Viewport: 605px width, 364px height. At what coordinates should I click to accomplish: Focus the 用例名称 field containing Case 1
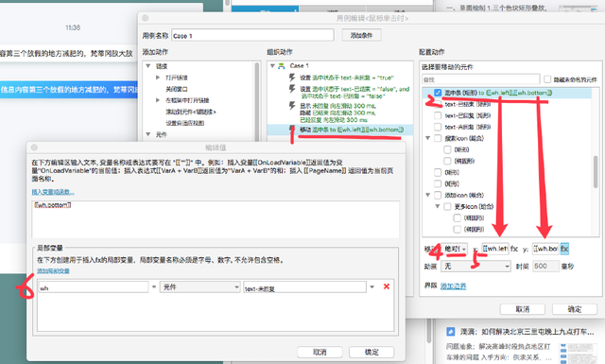coord(252,35)
